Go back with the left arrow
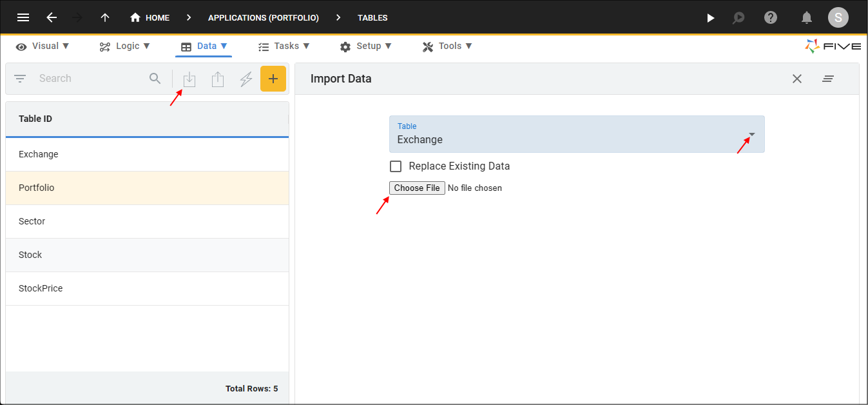Screen dimensions: 868x405 (52, 18)
